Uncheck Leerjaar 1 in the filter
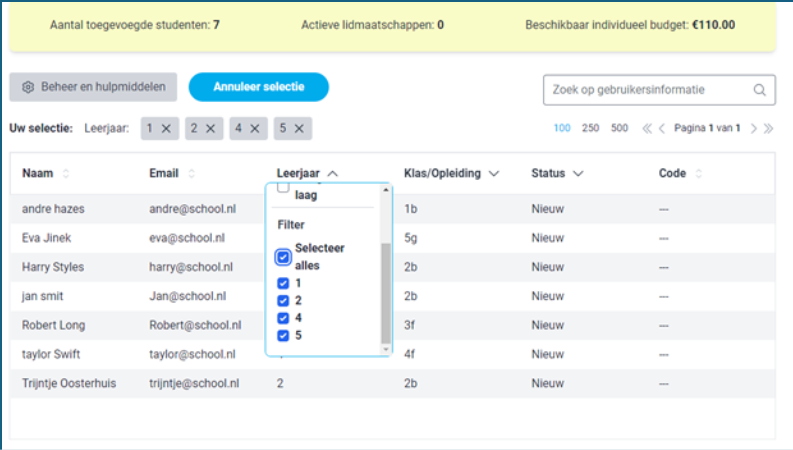Image resolution: width=793 pixels, height=450 pixels. click(x=283, y=284)
